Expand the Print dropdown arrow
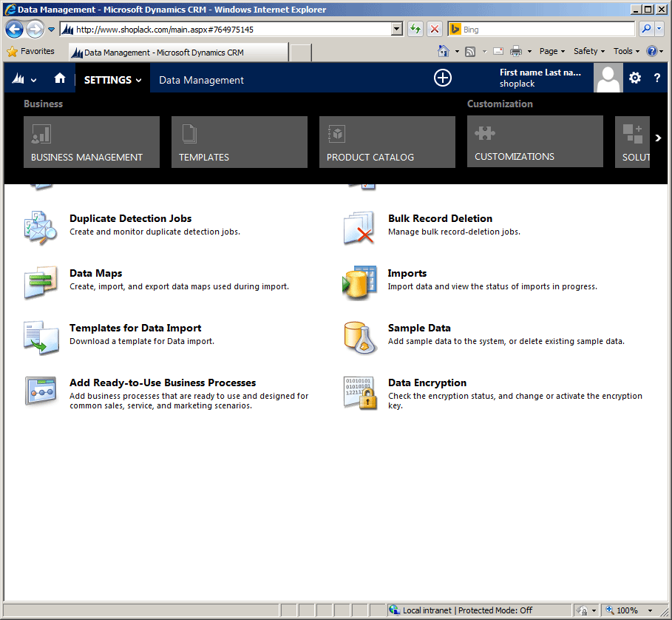 tap(530, 52)
